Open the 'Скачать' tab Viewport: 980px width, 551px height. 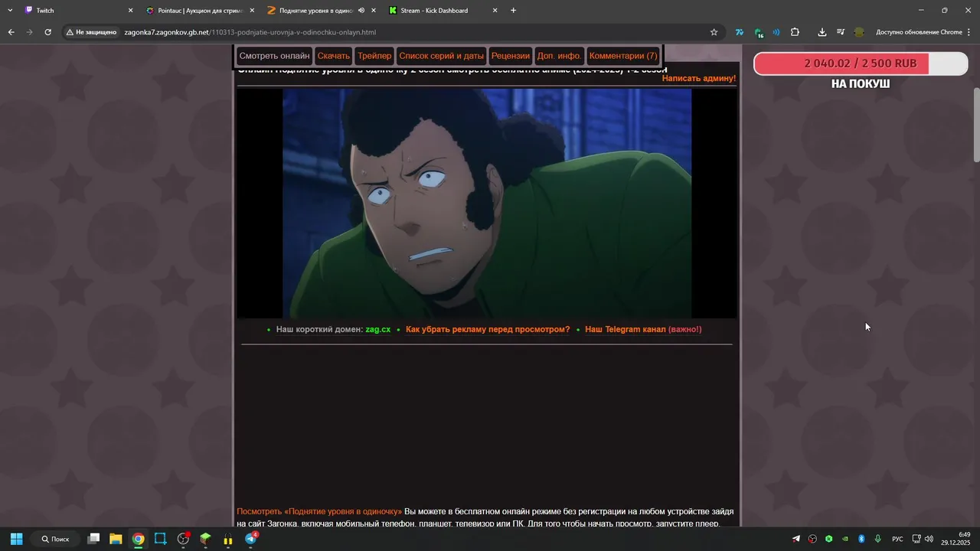[x=333, y=56]
